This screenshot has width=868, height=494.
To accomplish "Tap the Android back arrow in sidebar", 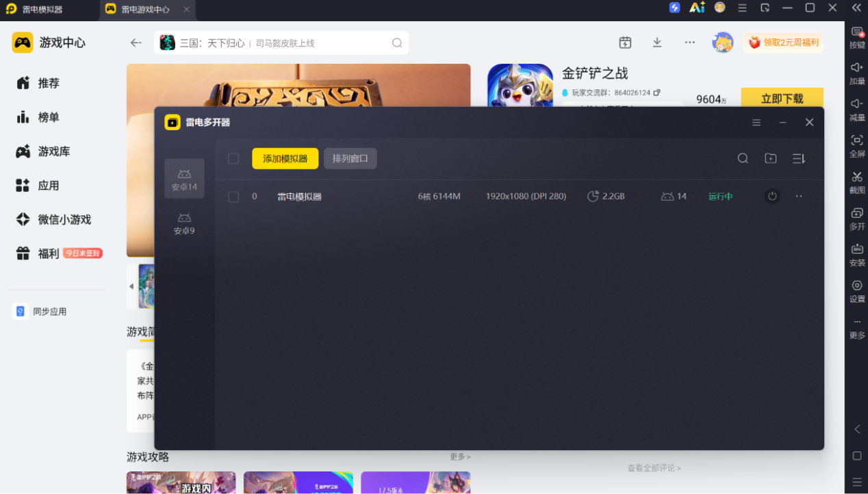I will 857,429.
